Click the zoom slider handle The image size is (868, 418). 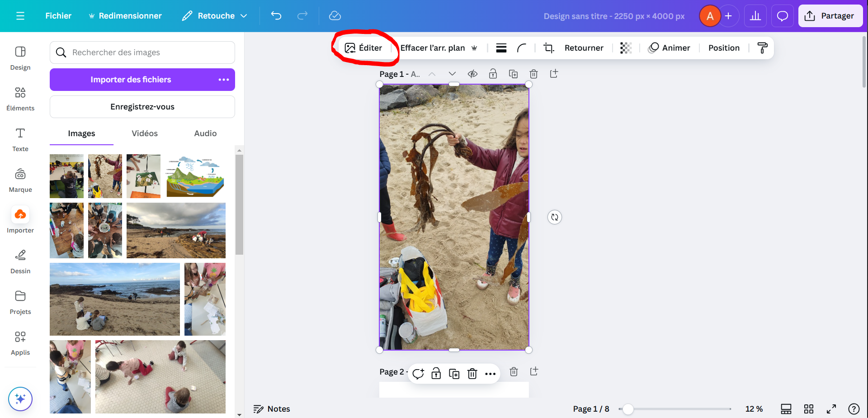point(628,409)
